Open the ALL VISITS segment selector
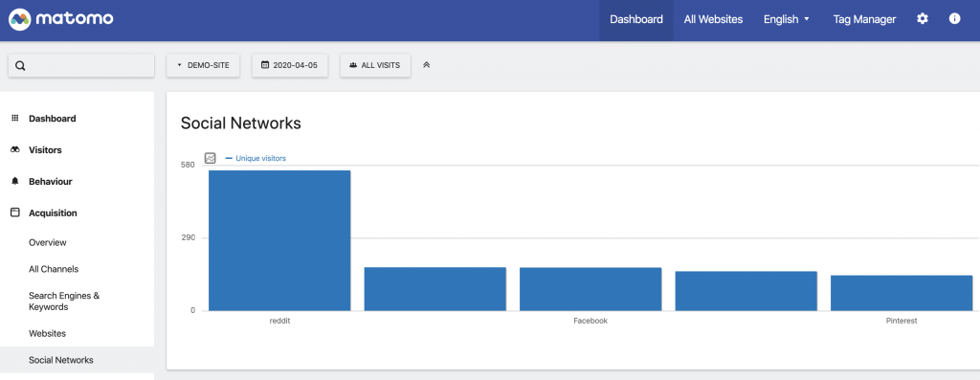 click(x=375, y=65)
